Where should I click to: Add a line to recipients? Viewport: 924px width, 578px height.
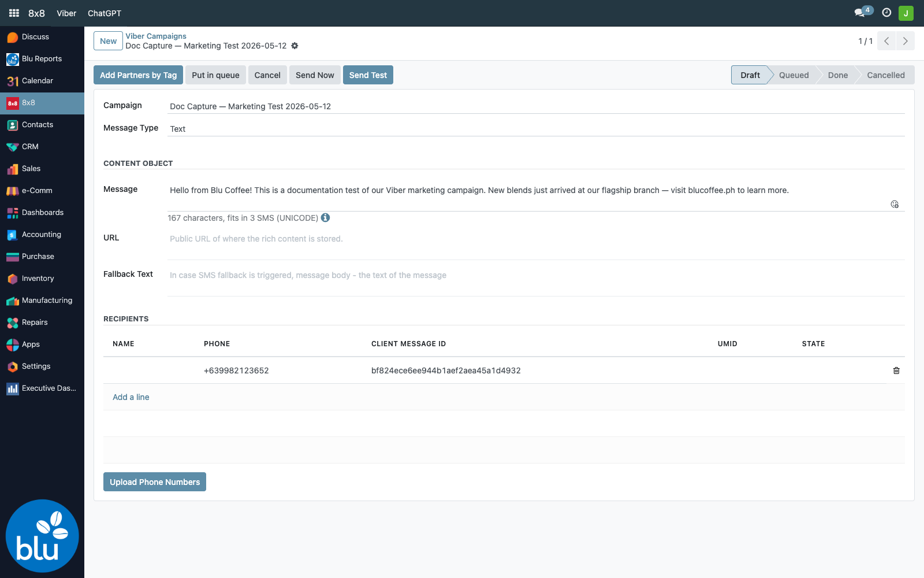click(x=131, y=397)
